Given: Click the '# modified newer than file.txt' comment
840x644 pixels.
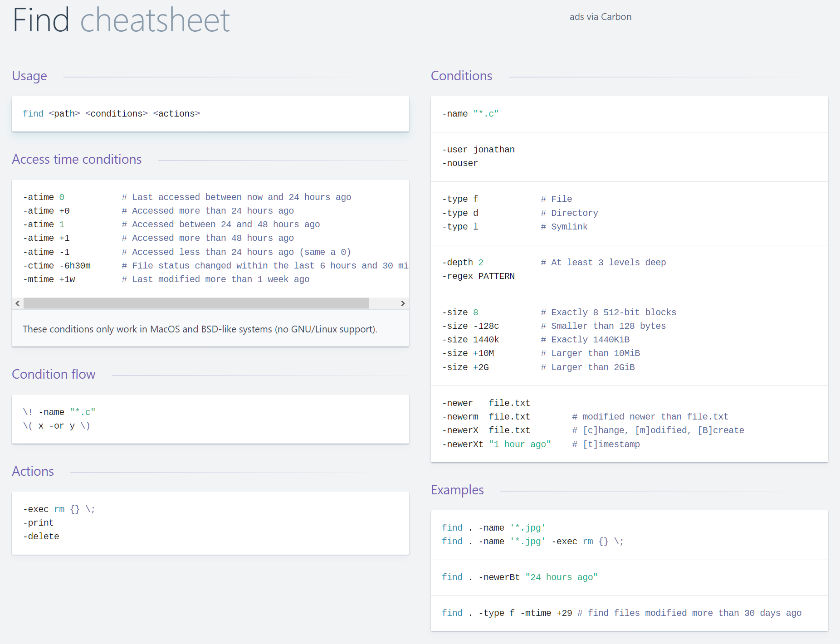Looking at the screenshot, I should point(650,417).
